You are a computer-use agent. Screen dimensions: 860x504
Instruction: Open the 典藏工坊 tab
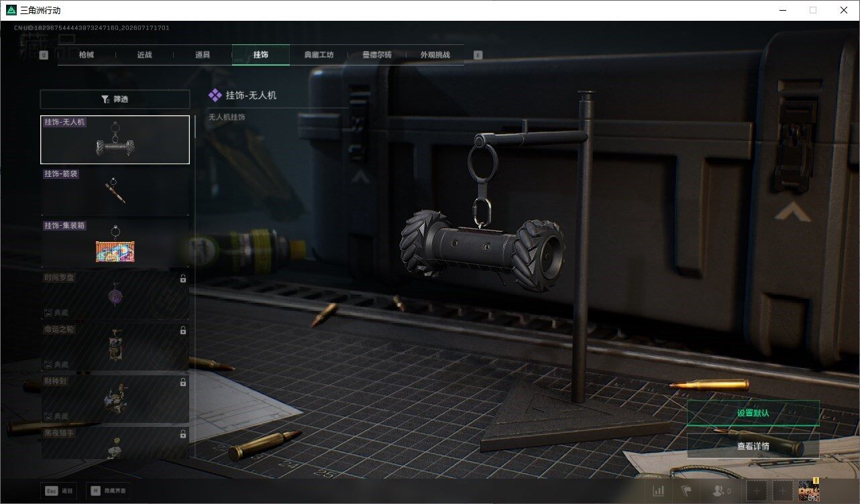pyautogui.click(x=319, y=55)
